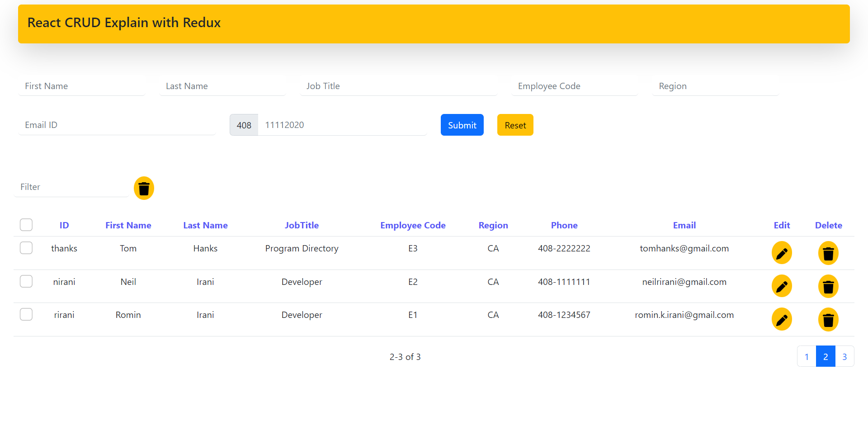Image resolution: width=868 pixels, height=426 pixels.
Task: Go to pagination page 3
Action: (x=844, y=356)
